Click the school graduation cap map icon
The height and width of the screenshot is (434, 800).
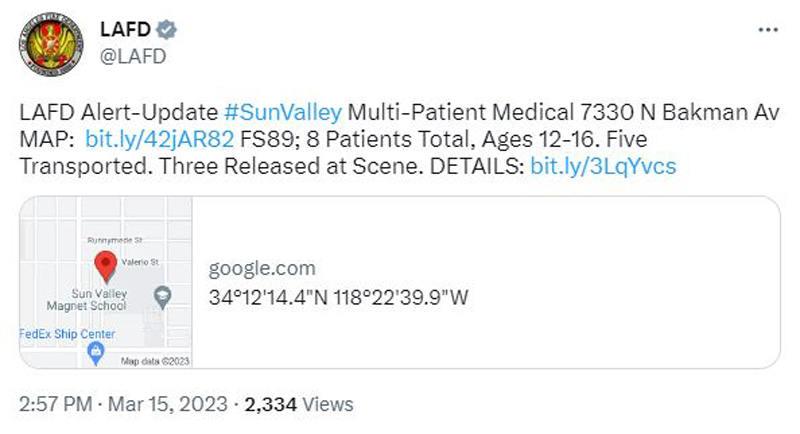pos(162,297)
